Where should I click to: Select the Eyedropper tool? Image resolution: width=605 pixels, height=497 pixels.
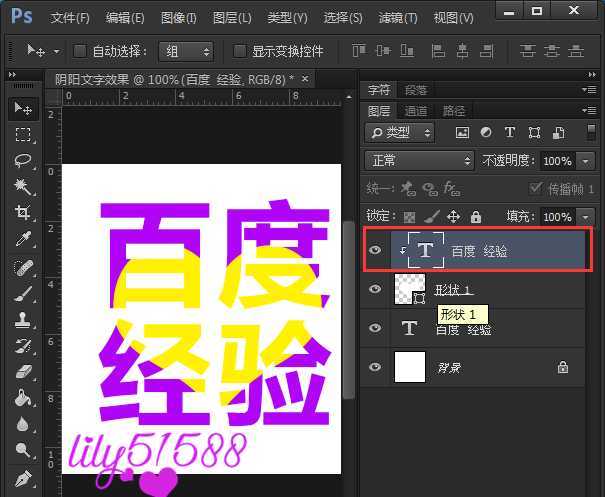22,239
